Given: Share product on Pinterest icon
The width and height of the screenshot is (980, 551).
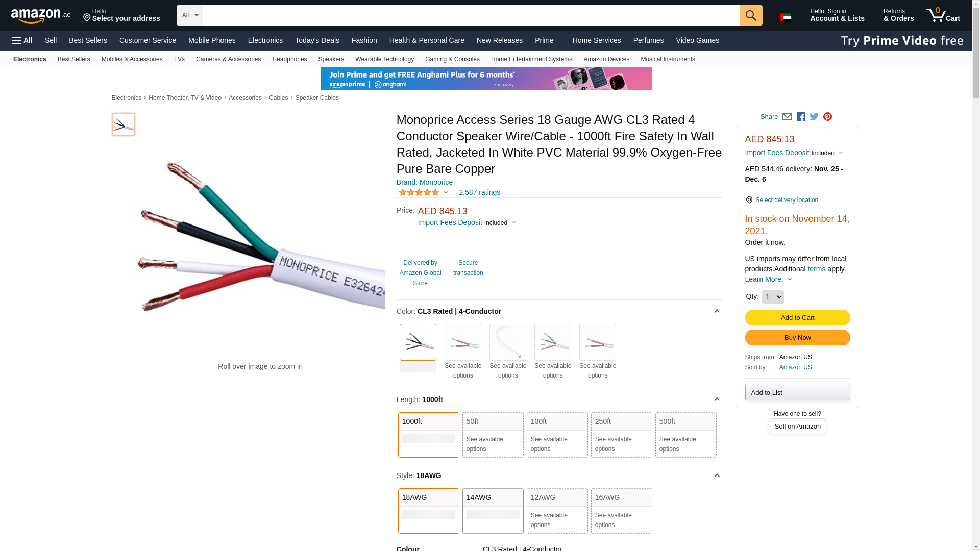Looking at the screenshot, I should (827, 117).
